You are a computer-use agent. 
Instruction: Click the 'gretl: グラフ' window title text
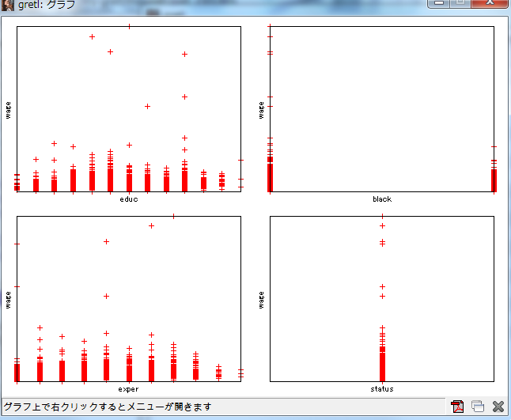pyautogui.click(x=47, y=5)
